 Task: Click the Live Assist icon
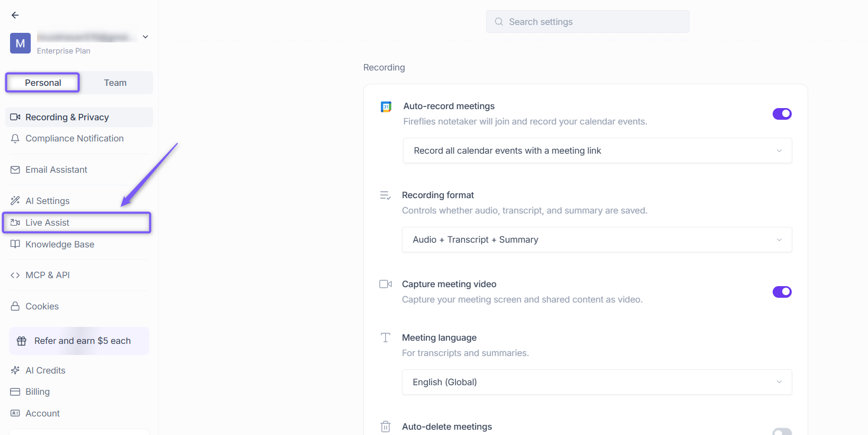[15, 223]
